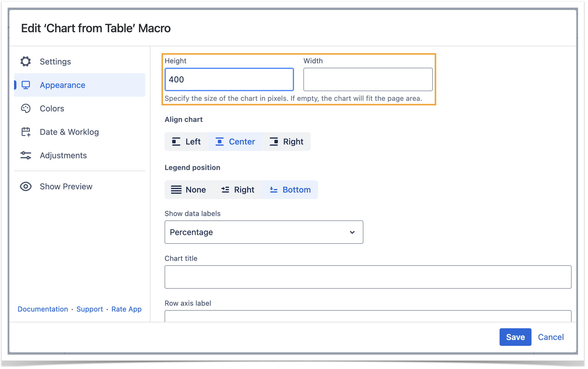588x369 pixels.
Task: Focus the Chart title text field
Action: click(x=368, y=277)
